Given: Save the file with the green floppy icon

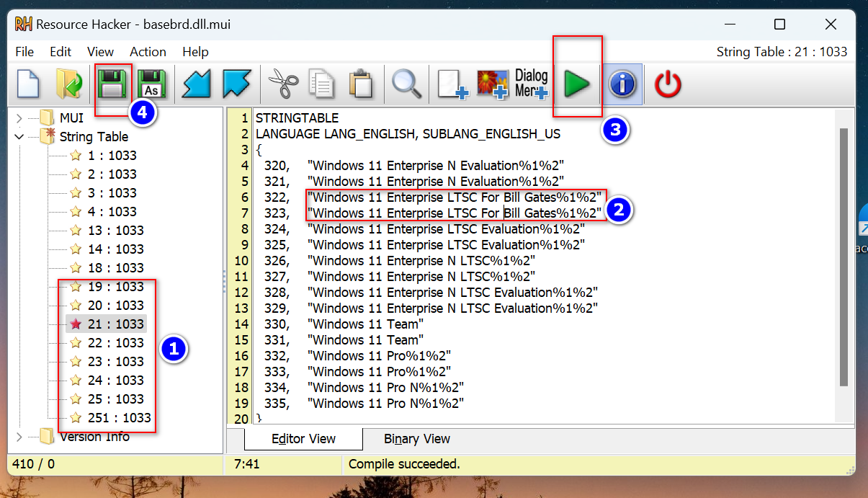Looking at the screenshot, I should 112,84.
